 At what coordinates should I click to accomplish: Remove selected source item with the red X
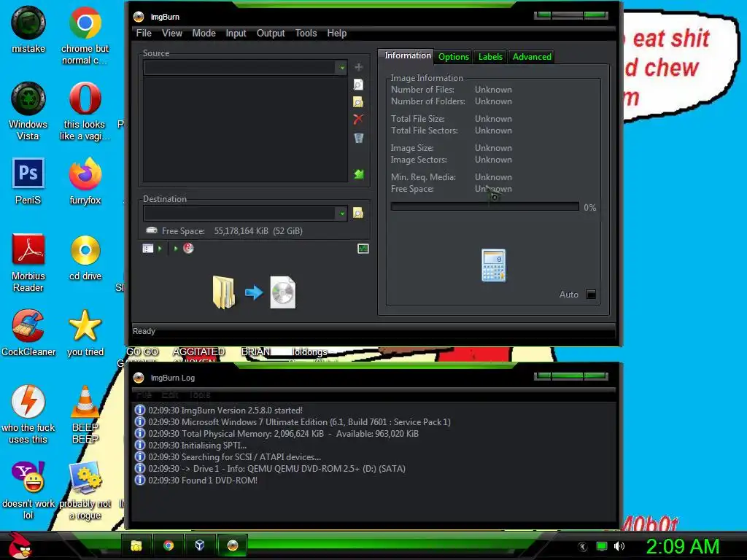[x=358, y=119]
